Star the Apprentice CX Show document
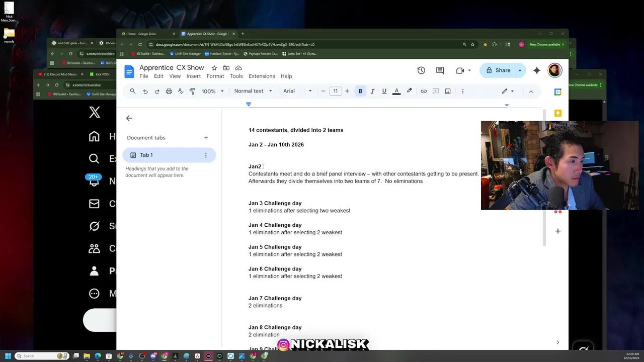This screenshot has width=644, height=362. tap(214, 68)
